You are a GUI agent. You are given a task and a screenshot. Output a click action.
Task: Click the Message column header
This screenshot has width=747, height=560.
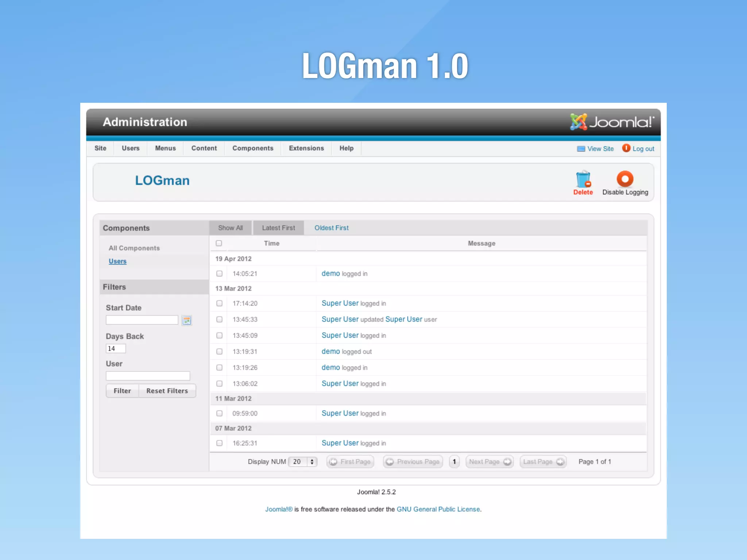pyautogui.click(x=481, y=243)
